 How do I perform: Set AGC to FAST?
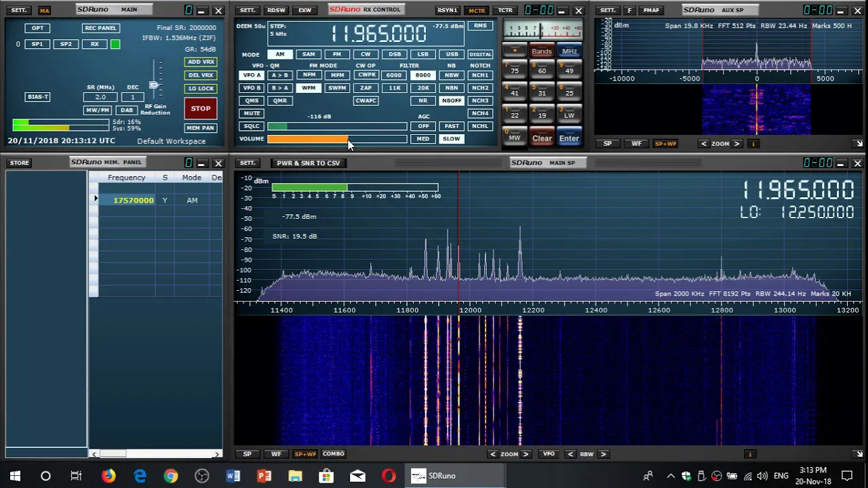tap(452, 126)
